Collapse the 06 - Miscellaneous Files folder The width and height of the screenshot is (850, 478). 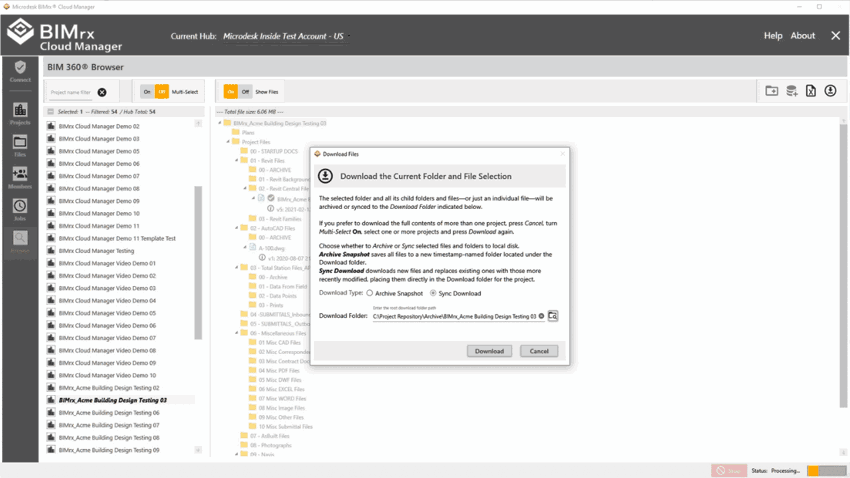[x=237, y=333]
